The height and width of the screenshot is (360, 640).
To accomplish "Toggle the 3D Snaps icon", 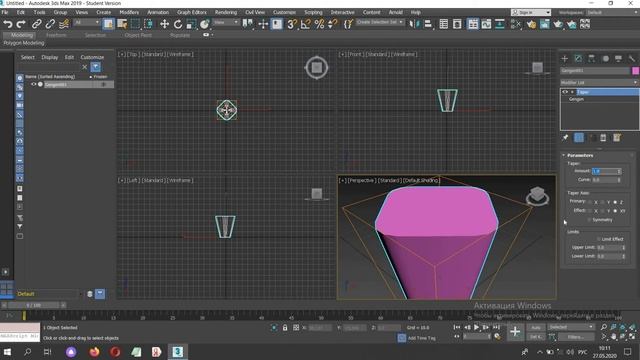I will point(291,24).
